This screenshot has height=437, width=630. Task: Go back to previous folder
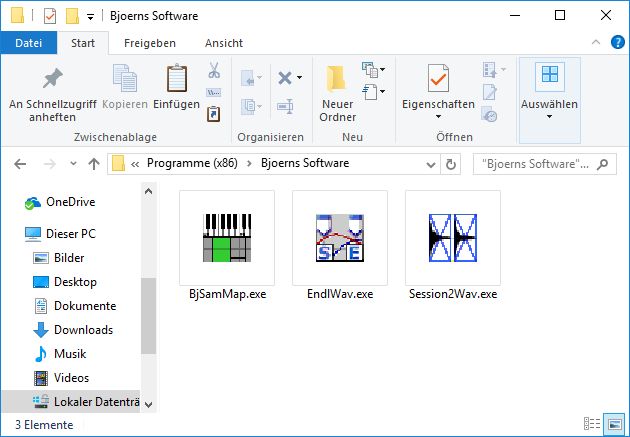(20, 164)
